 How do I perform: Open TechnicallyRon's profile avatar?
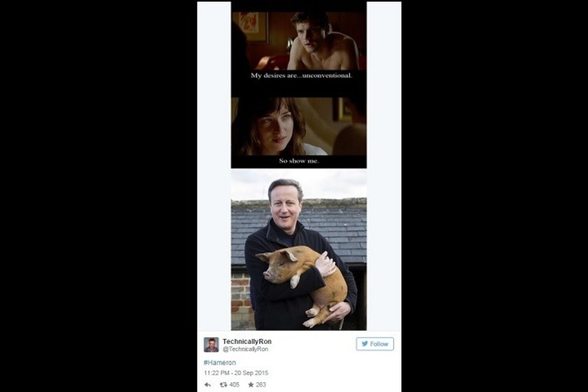tap(211, 345)
